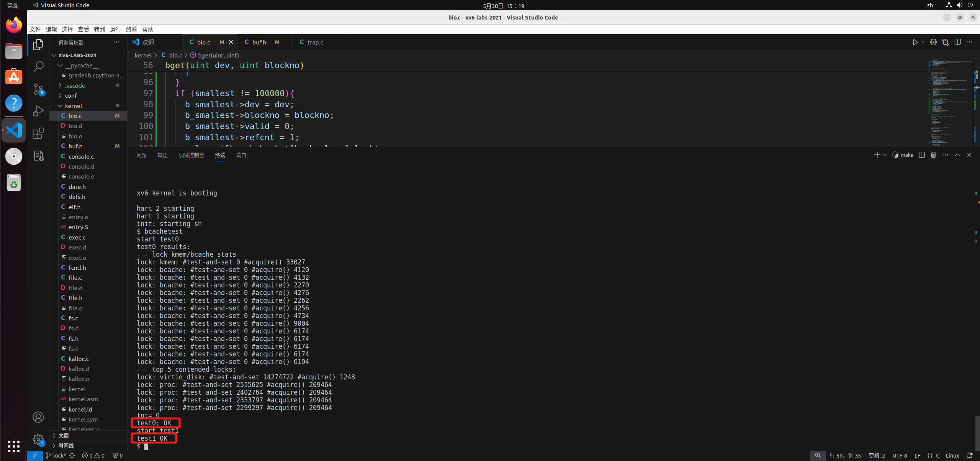
Task: Open console.c in the file tree
Action: click(88, 156)
